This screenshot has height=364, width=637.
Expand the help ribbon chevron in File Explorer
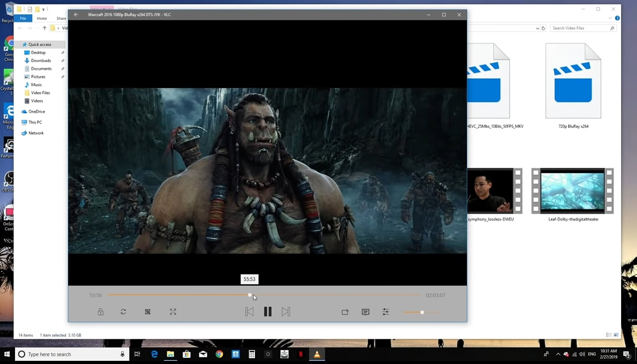pyautogui.click(x=610, y=18)
